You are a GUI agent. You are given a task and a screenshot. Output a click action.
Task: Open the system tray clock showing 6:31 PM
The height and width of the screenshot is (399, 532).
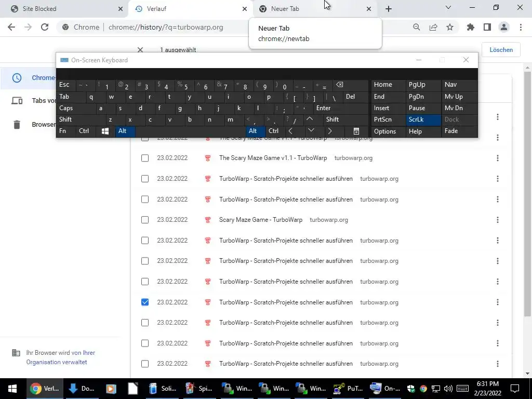[488, 389]
